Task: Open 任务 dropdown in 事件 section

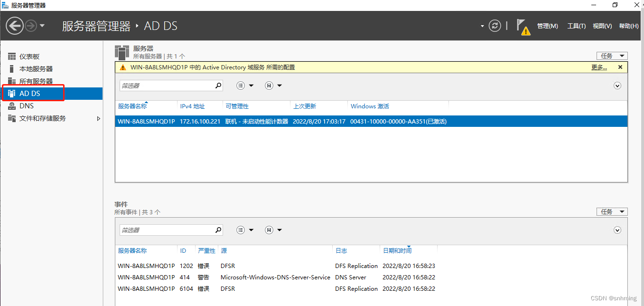Action: coord(612,211)
